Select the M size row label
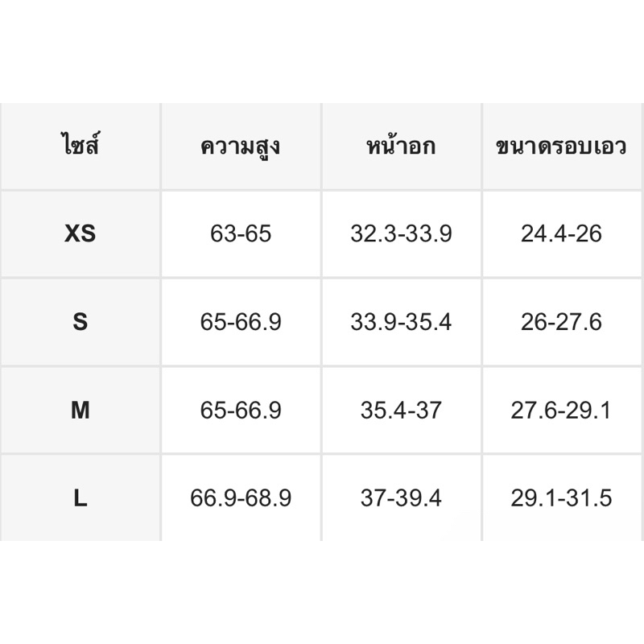644x644 pixels. [x=80, y=410]
